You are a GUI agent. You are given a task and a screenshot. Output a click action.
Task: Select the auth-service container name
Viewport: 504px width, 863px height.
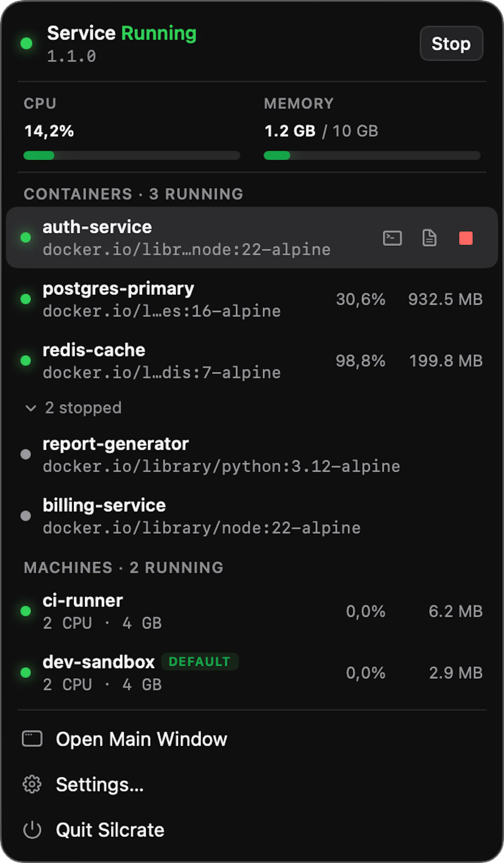tap(97, 227)
